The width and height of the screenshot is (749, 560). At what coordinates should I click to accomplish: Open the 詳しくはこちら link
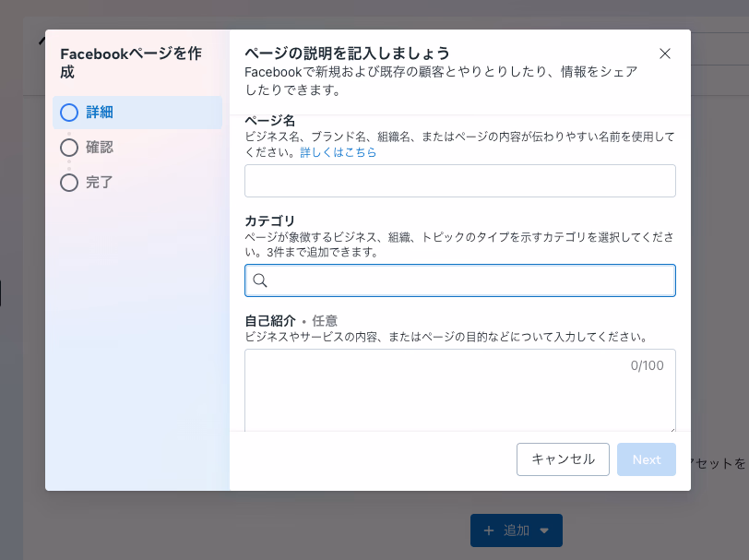339,152
